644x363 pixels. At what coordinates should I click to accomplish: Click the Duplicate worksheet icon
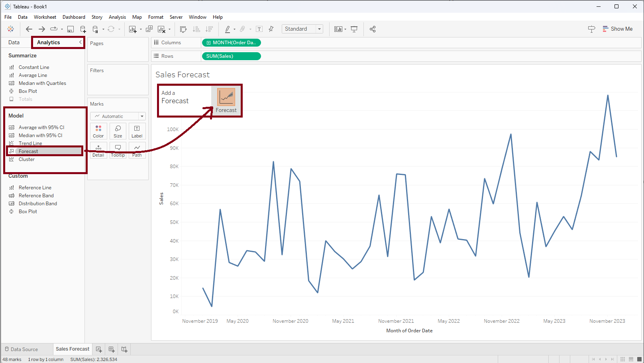click(149, 29)
